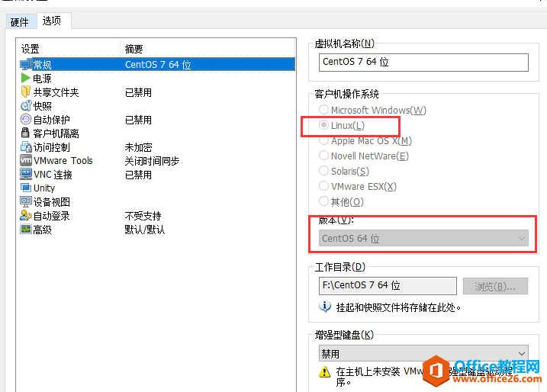Image resolution: width=547 pixels, height=392 pixels.
Task: Click the 共享文件夹 folder icon
Action: pos(26,92)
